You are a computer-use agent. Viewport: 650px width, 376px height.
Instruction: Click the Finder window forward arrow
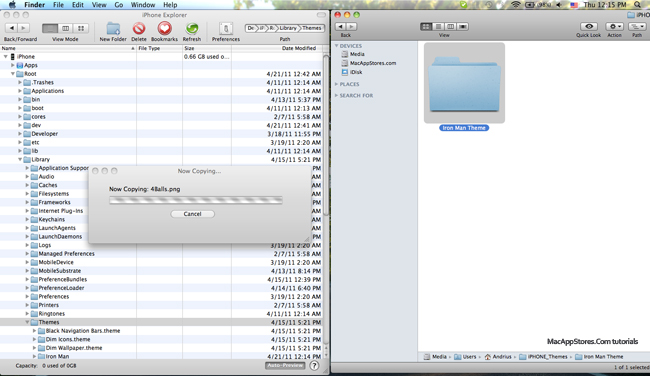351,27
